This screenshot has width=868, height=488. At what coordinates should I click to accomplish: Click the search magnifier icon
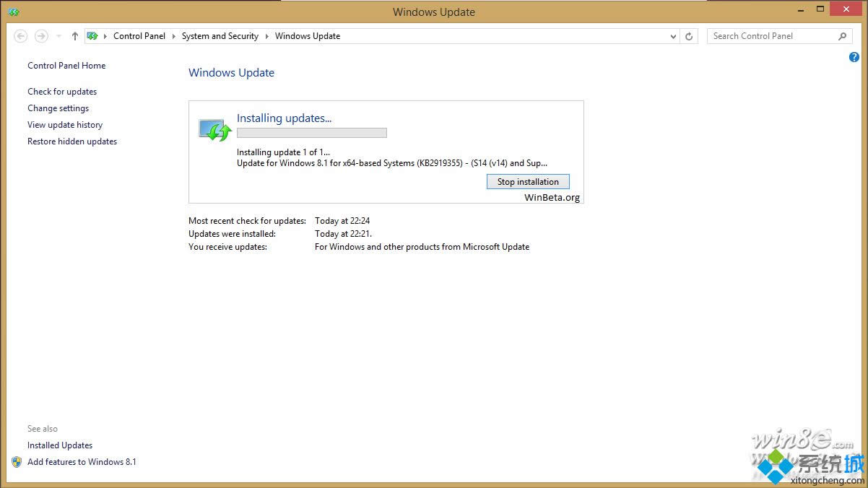tap(842, 36)
